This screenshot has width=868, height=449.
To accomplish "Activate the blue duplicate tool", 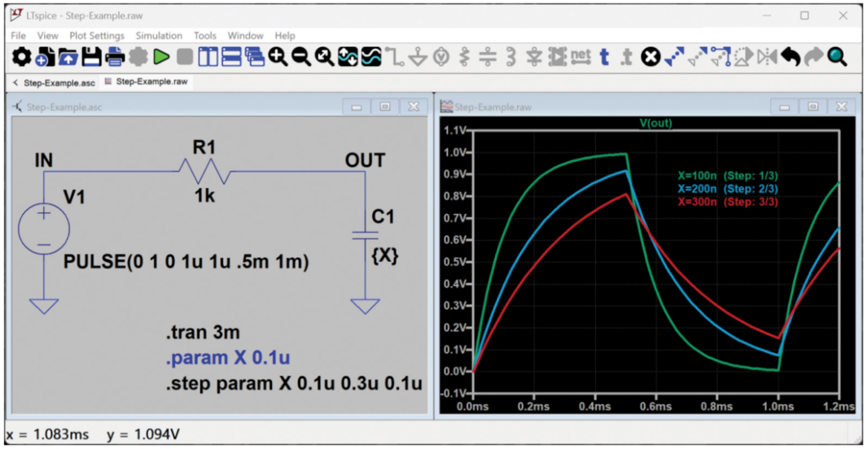I will (674, 56).
